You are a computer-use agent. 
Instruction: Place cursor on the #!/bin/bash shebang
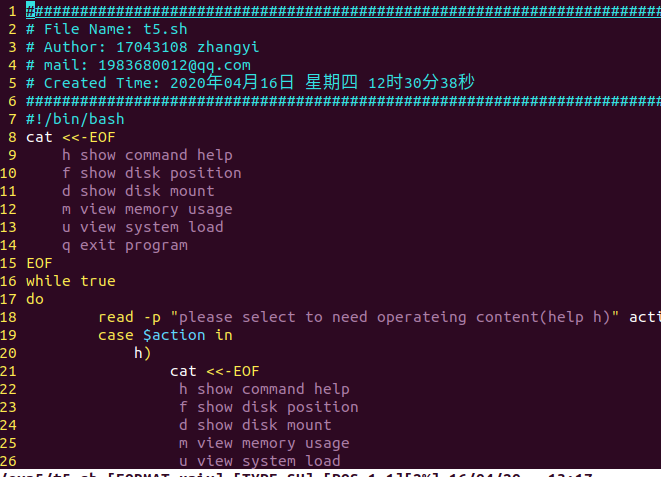click(x=75, y=119)
